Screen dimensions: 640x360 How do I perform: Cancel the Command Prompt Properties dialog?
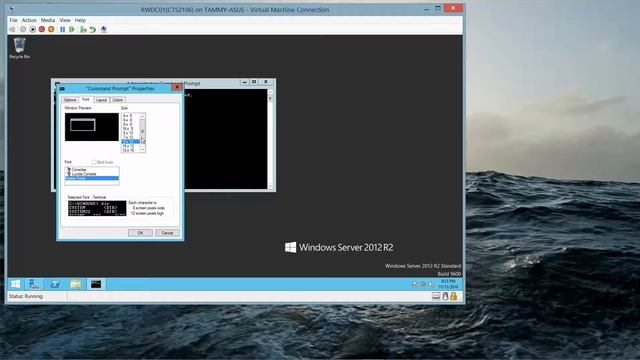pos(167,233)
